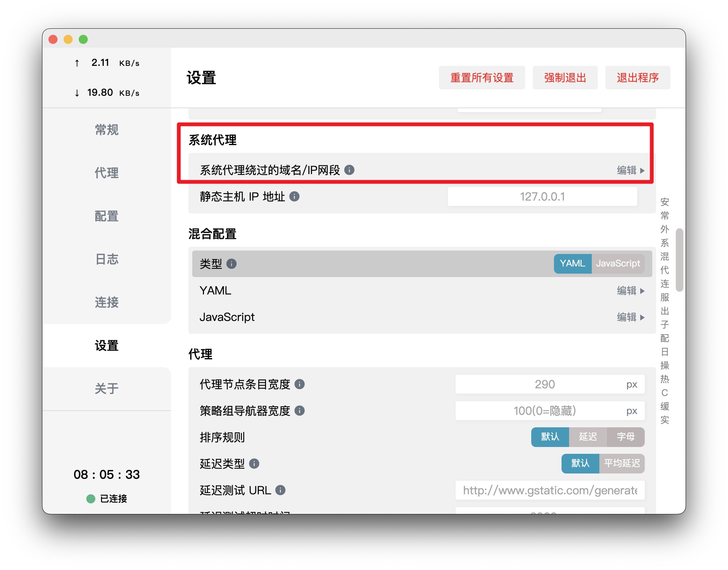The image size is (728, 570).
Task: Click info icon beside 类型 label
Action: (231, 264)
